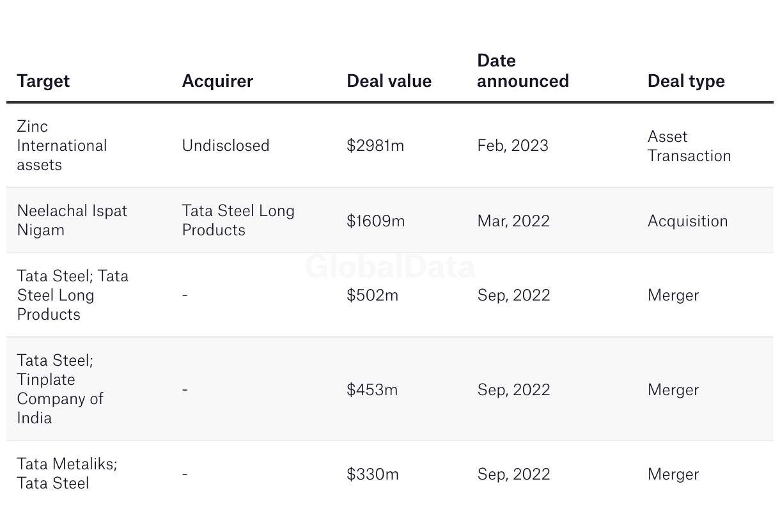Click the Acquirer column header

pos(217,81)
